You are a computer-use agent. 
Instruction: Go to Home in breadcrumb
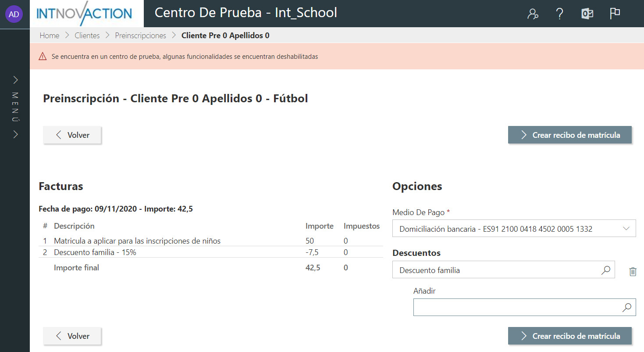click(50, 36)
